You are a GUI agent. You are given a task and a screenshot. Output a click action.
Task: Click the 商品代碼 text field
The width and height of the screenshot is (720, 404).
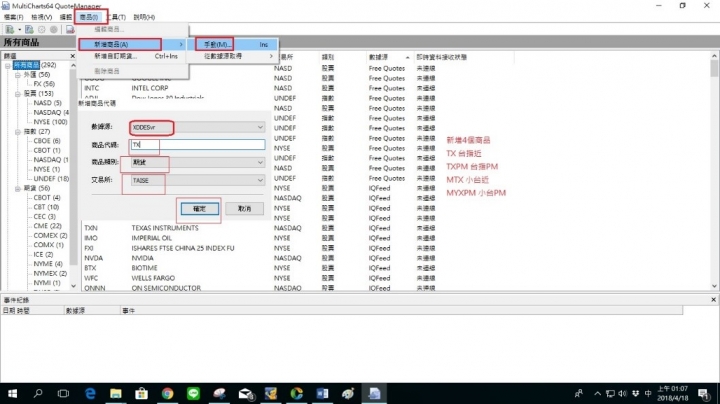point(197,145)
